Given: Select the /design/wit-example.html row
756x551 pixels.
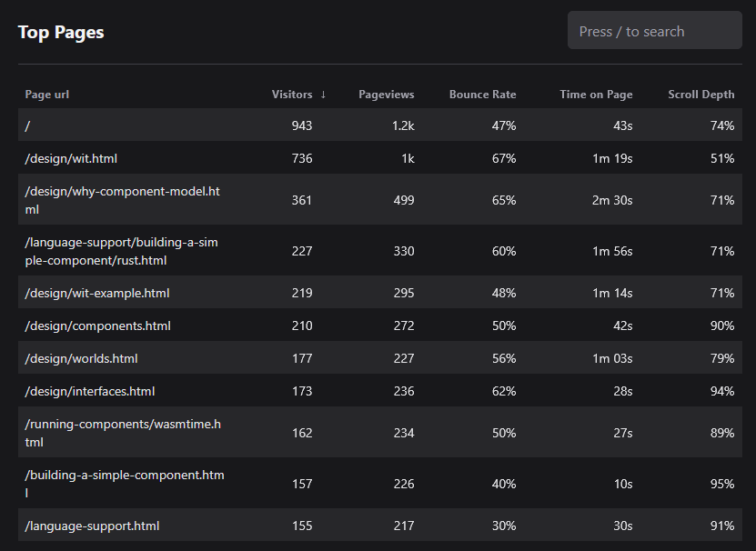Looking at the screenshot, I should pyautogui.click(x=97, y=293).
